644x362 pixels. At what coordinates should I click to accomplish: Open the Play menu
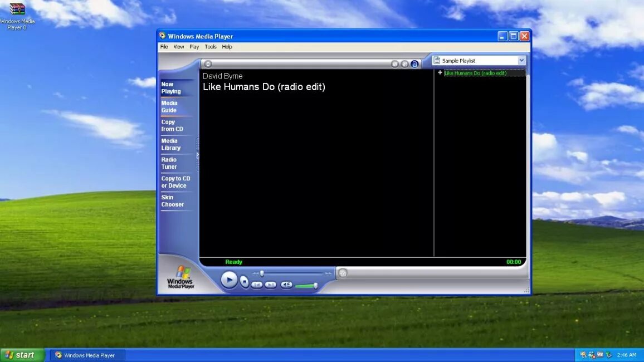(194, 47)
